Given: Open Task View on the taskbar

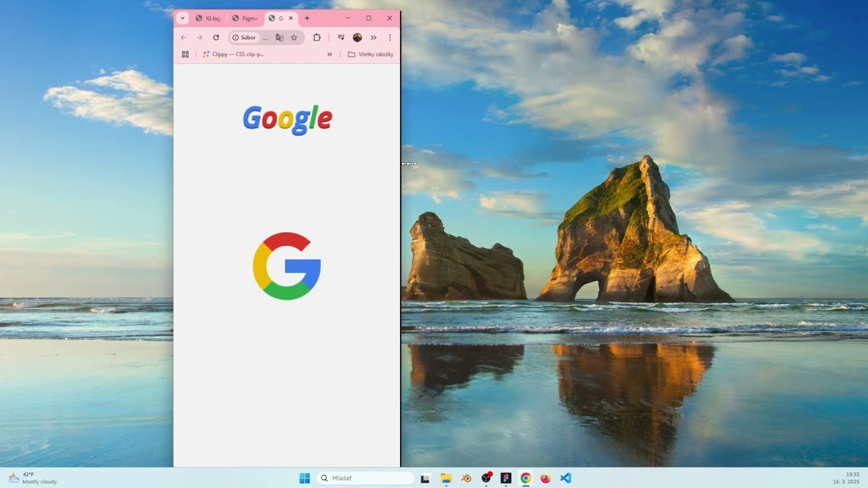Looking at the screenshot, I should pyautogui.click(x=425, y=478).
